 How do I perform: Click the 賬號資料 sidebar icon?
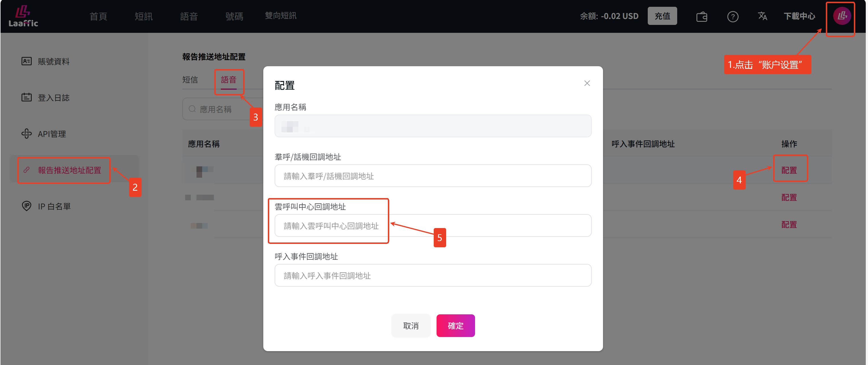pos(27,61)
